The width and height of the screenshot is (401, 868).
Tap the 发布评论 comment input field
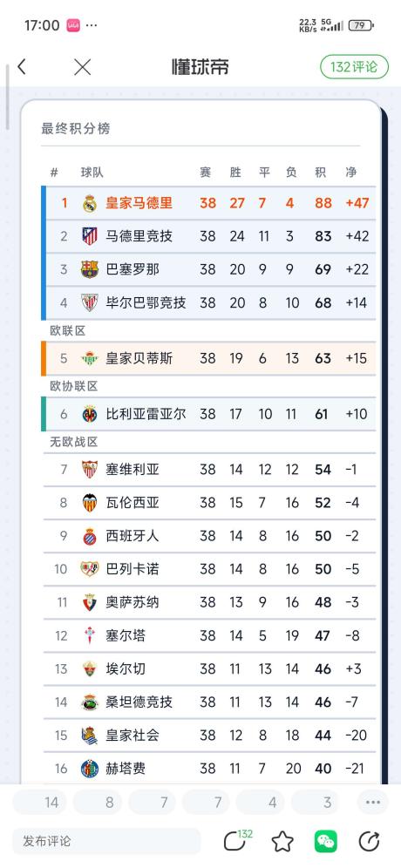(106, 842)
